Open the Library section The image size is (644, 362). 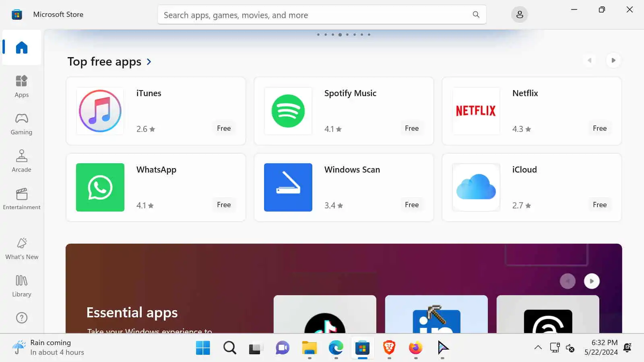(22, 286)
